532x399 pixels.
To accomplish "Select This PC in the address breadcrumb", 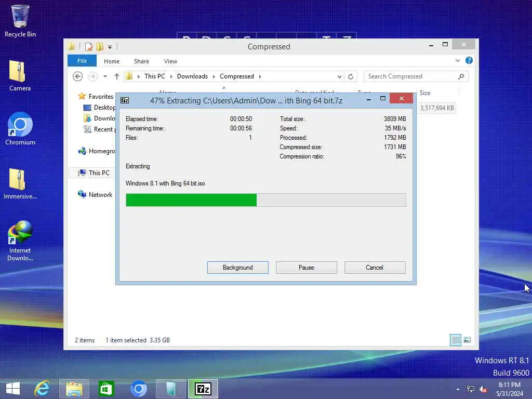I will tap(155, 76).
